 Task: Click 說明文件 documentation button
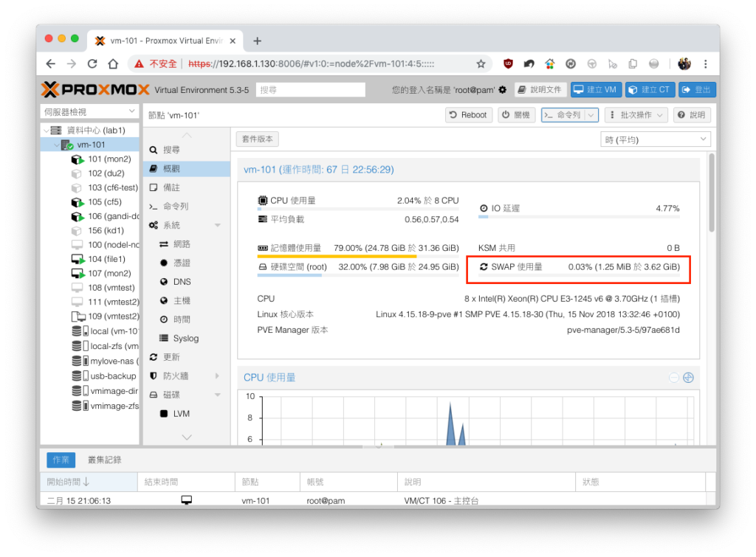540,89
